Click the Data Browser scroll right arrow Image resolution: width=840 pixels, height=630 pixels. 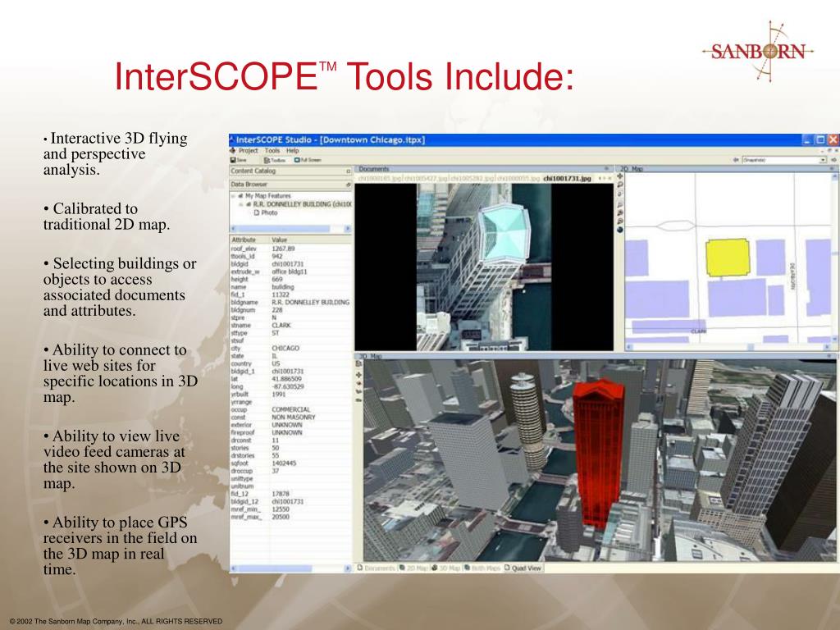348,228
